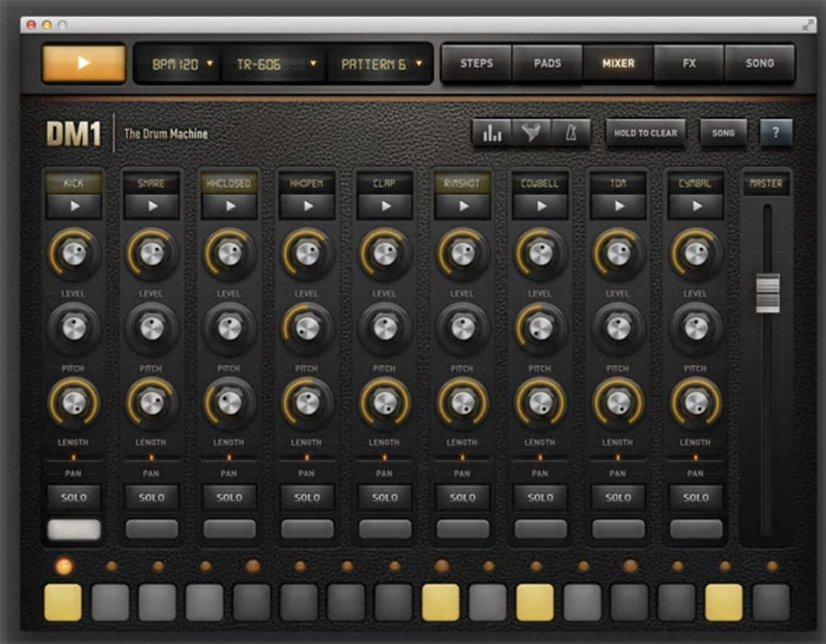Preview the Cowbell sound with its play arrow

click(x=540, y=206)
